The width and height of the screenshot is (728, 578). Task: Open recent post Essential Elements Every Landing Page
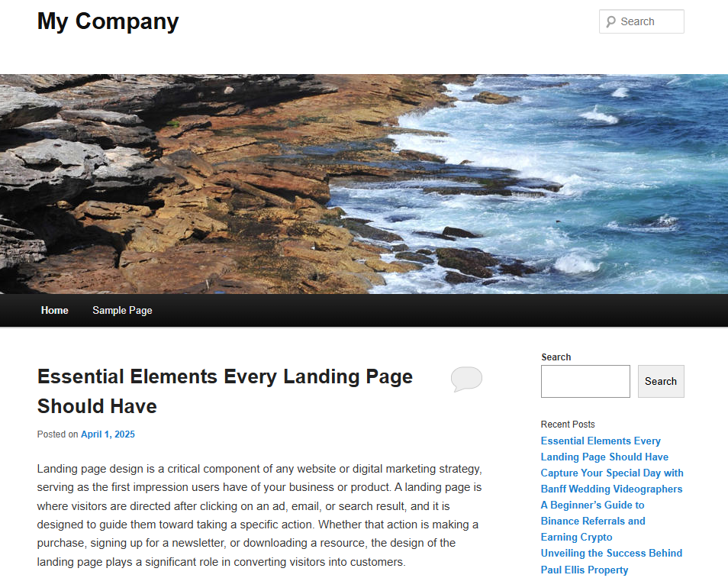pyautogui.click(x=604, y=449)
